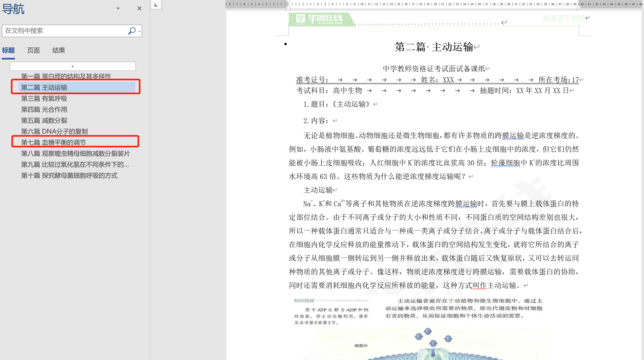Screen dimensions: 644x360
Task: Select heading 第二篇 主动运输 in navigation
Action: tap(44, 88)
